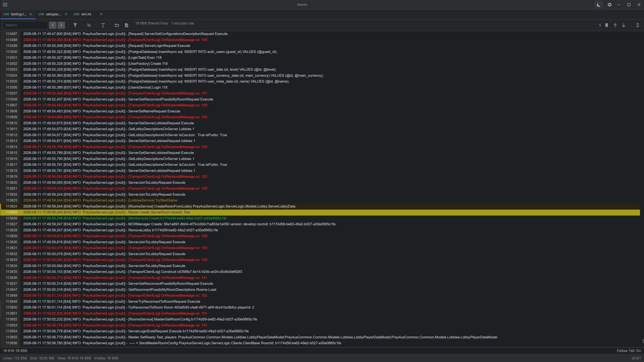This screenshot has height=362, width=644.
Task: Select line 113850 TryReconnectToRoom entry
Action: pos(320,308)
